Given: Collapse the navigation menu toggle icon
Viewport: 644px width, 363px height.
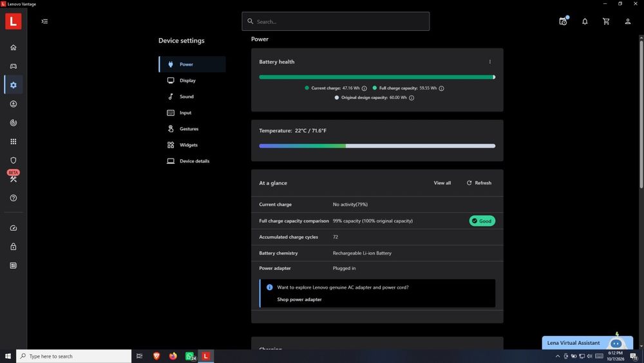Looking at the screenshot, I should 44,21.
